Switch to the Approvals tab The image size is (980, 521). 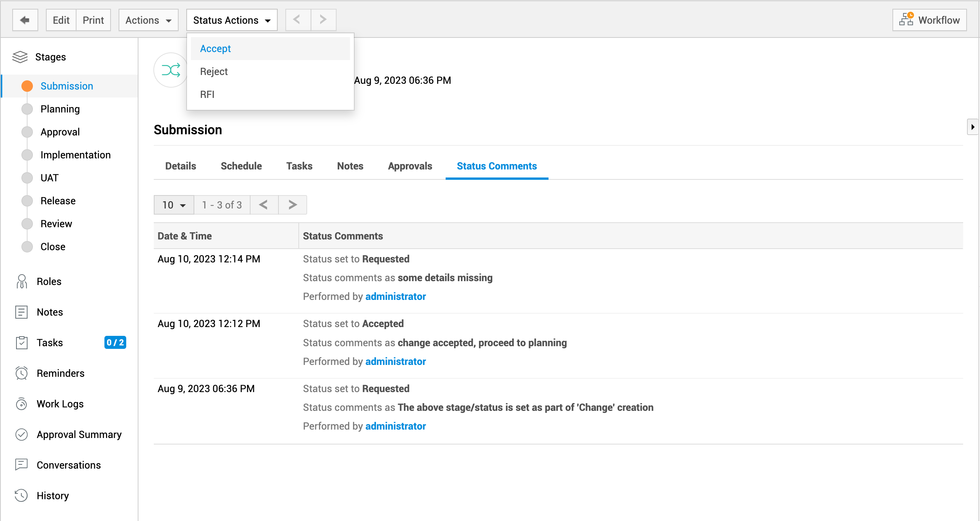coord(410,166)
